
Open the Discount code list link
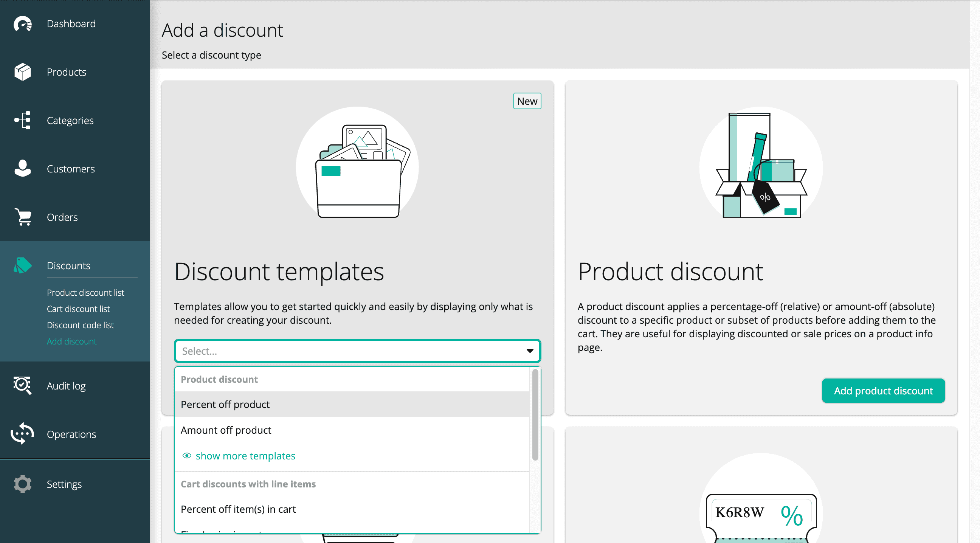click(x=80, y=325)
